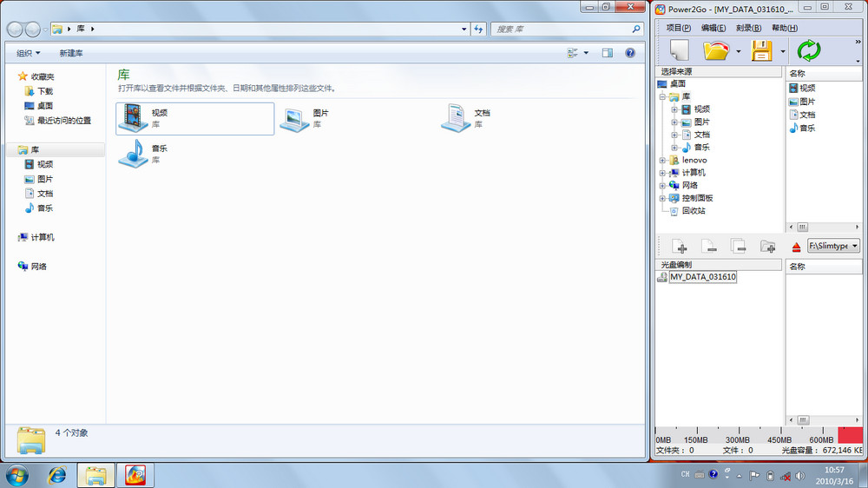
Task: Open the 刻录(B) menu
Action: 748,28
